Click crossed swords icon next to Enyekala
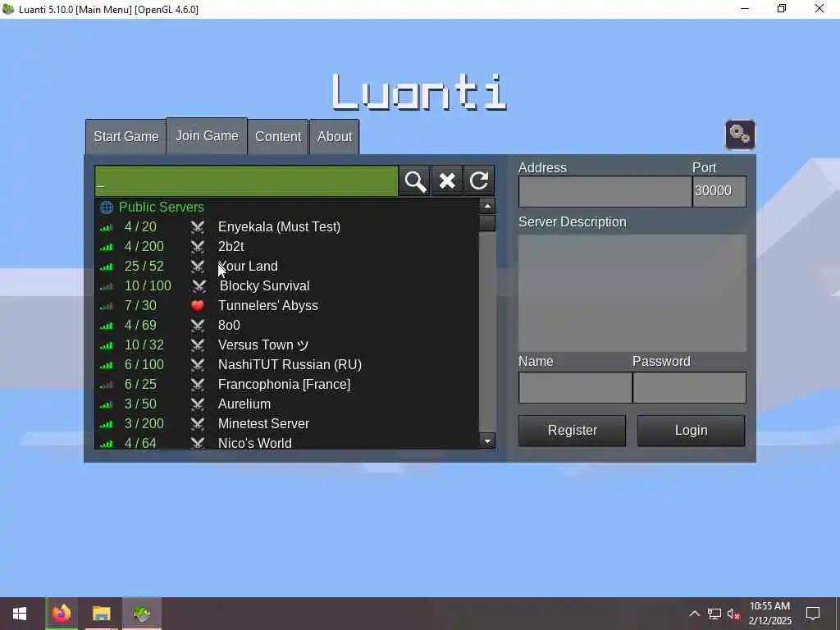 [198, 227]
